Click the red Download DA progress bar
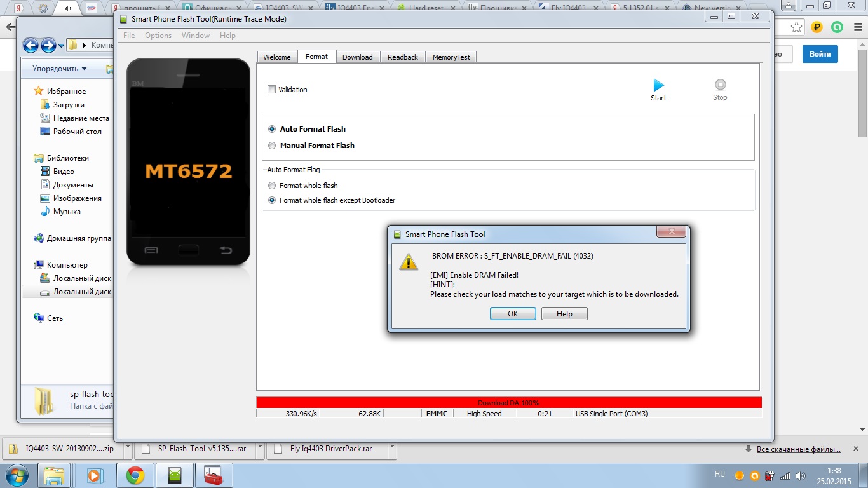Image resolution: width=868 pixels, height=488 pixels. [x=508, y=403]
